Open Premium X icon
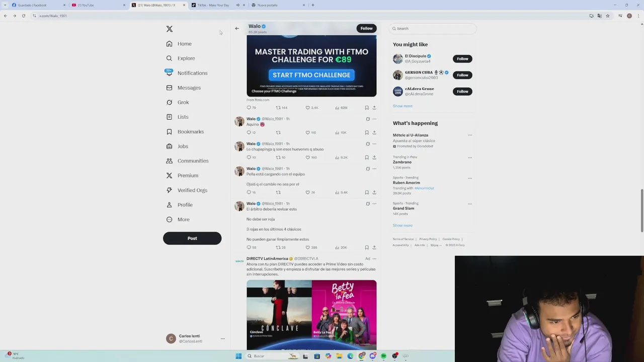The image size is (644, 362). click(169, 175)
